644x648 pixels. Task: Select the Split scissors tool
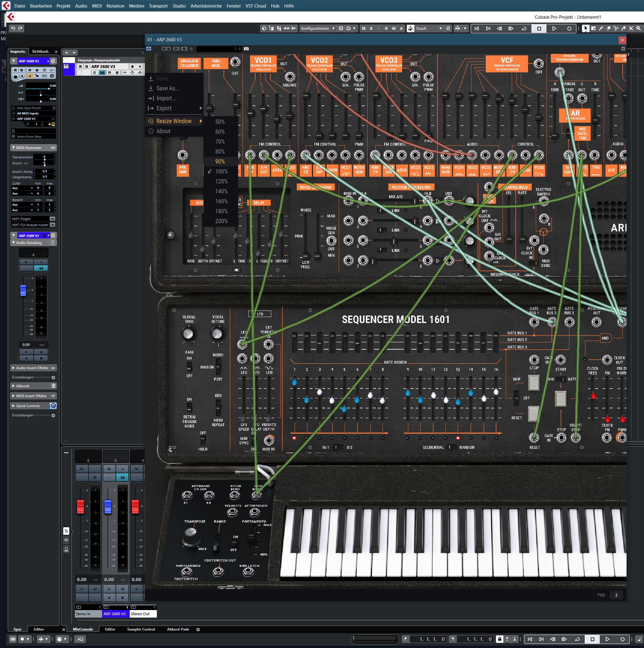[616, 29]
